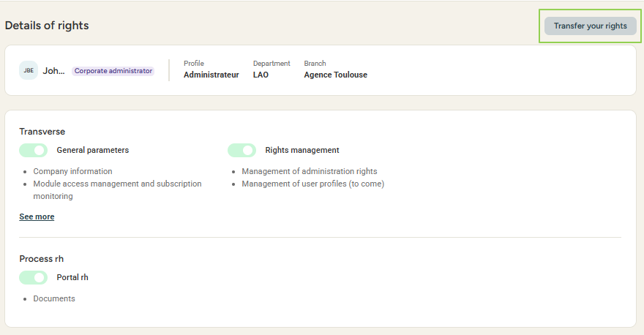The height and width of the screenshot is (335, 644).
Task: Click the Rights management label text
Action: click(302, 150)
